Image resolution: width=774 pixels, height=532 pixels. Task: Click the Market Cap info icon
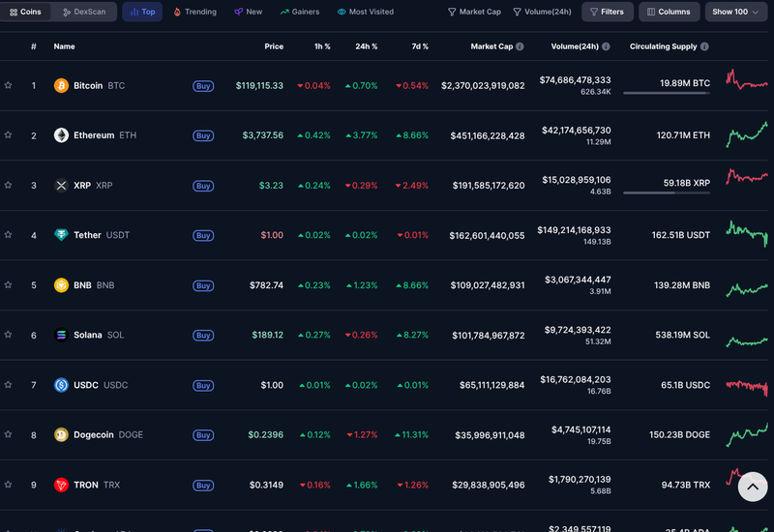520,46
